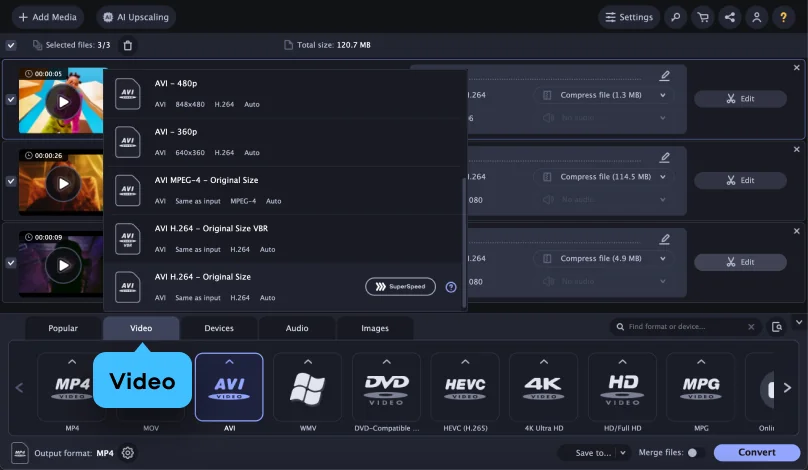Image resolution: width=808 pixels, height=470 pixels.
Task: Select the MP4 video format icon
Action: click(72, 387)
